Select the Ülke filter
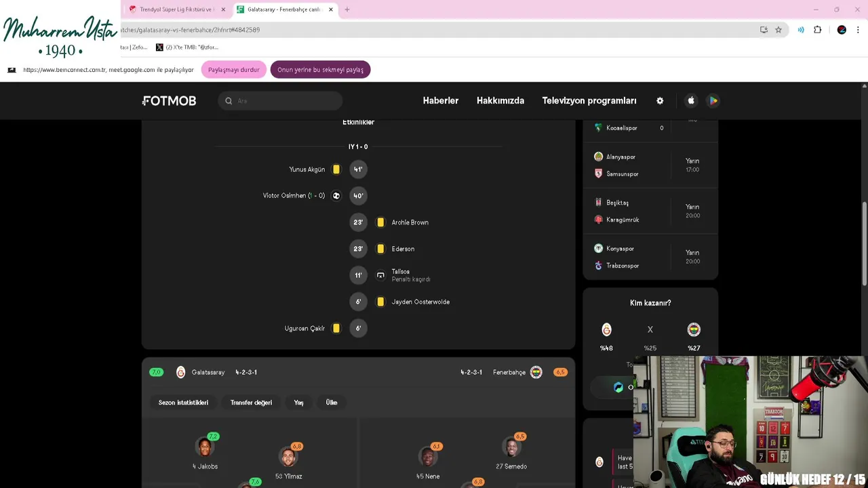The width and height of the screenshot is (868, 488). pyautogui.click(x=332, y=403)
